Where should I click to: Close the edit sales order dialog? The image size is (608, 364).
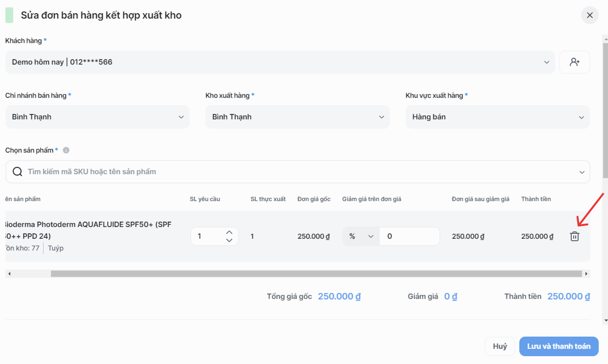click(589, 15)
